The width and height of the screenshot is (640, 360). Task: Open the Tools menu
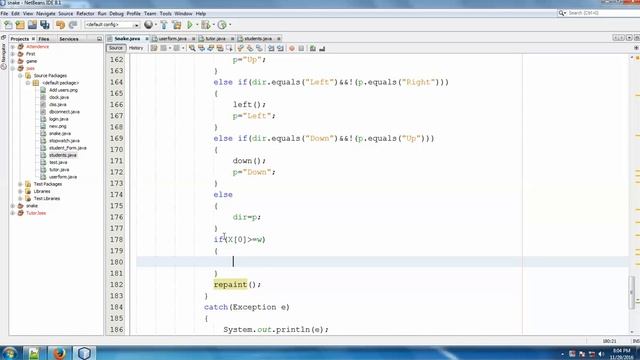(165, 13)
